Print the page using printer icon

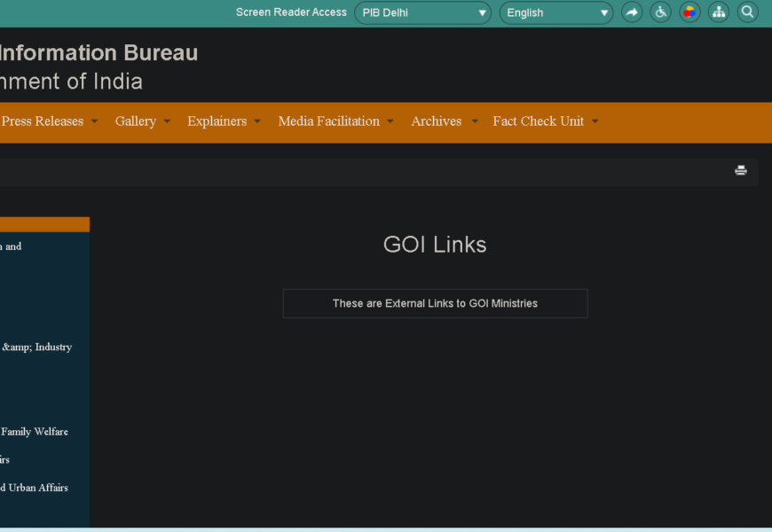click(x=741, y=171)
